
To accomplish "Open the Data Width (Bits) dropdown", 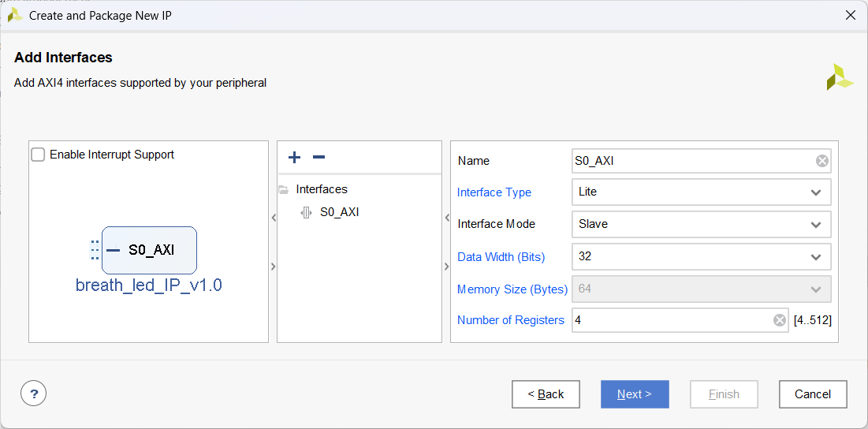I will (x=815, y=257).
